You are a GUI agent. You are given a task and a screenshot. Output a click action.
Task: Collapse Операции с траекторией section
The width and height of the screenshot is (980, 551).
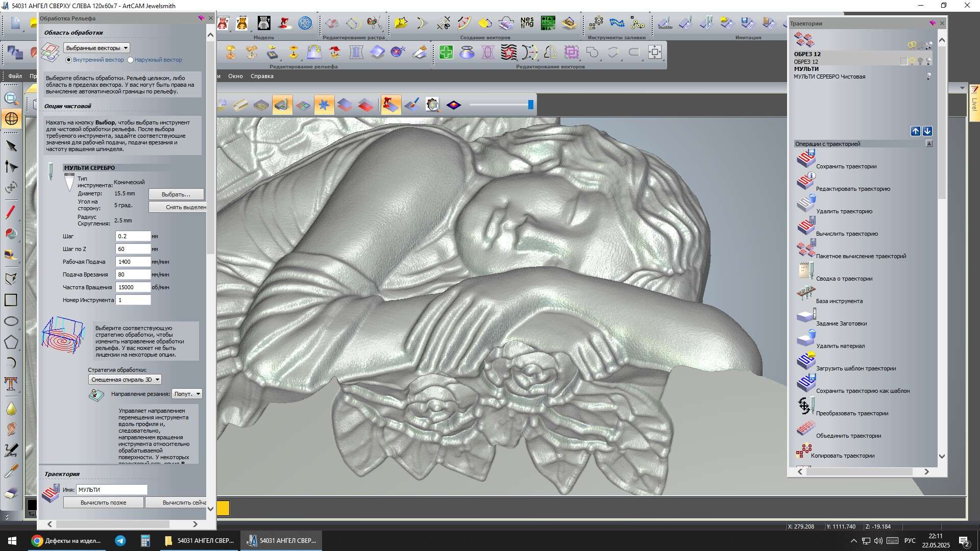tap(929, 144)
